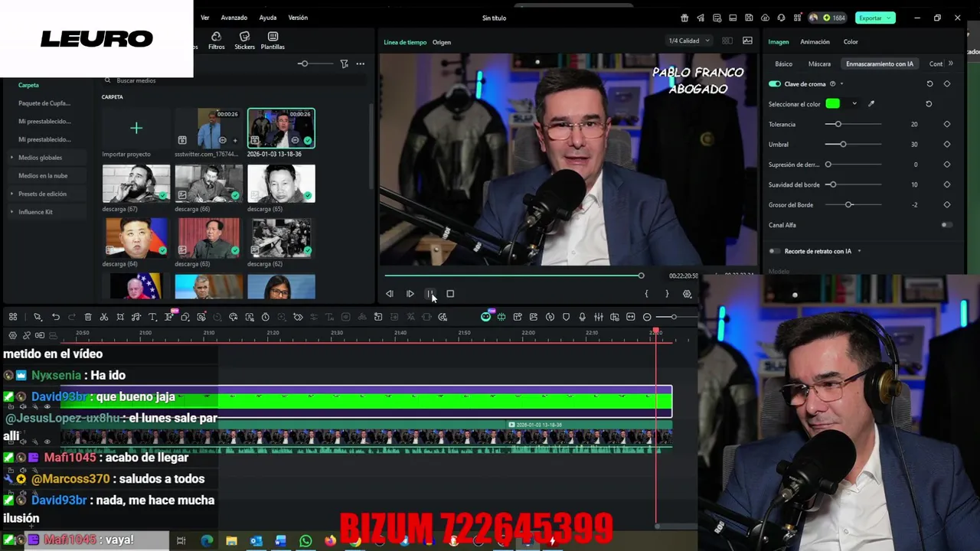
Task: Expand Recorte de retrato con IA arrow
Action: [x=859, y=251]
